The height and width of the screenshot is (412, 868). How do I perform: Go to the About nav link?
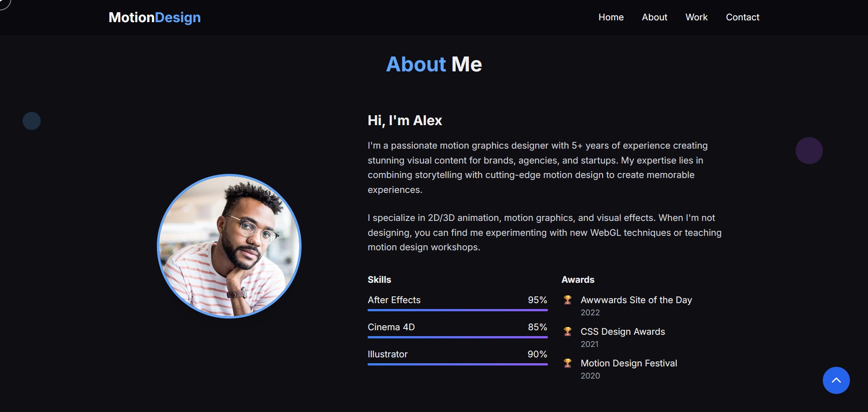point(654,17)
